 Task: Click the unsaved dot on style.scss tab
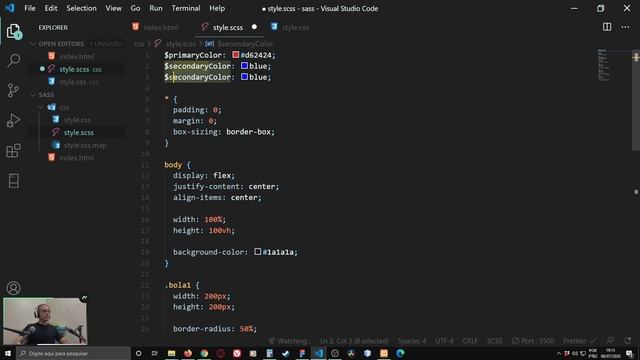tap(254, 27)
